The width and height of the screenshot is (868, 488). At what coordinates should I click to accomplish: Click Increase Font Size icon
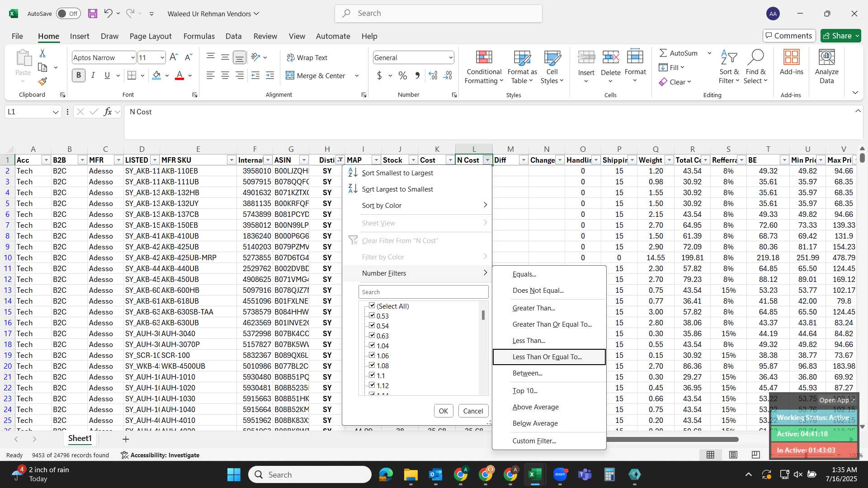click(x=174, y=57)
